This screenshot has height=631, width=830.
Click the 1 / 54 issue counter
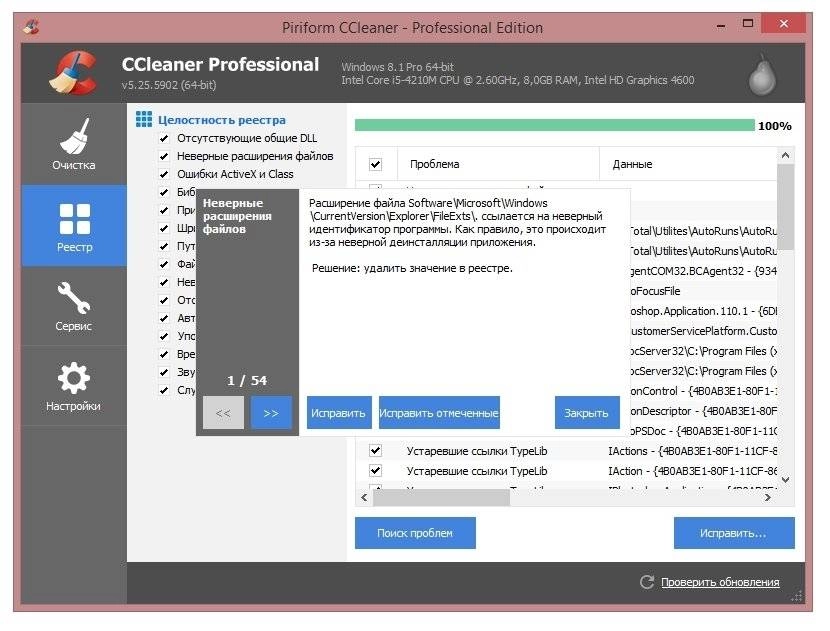click(x=247, y=381)
